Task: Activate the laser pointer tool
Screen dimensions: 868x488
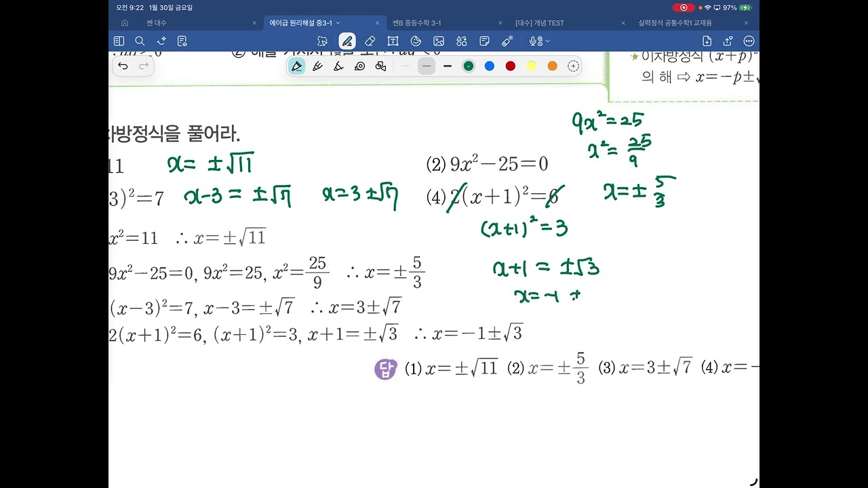Action: [507, 41]
